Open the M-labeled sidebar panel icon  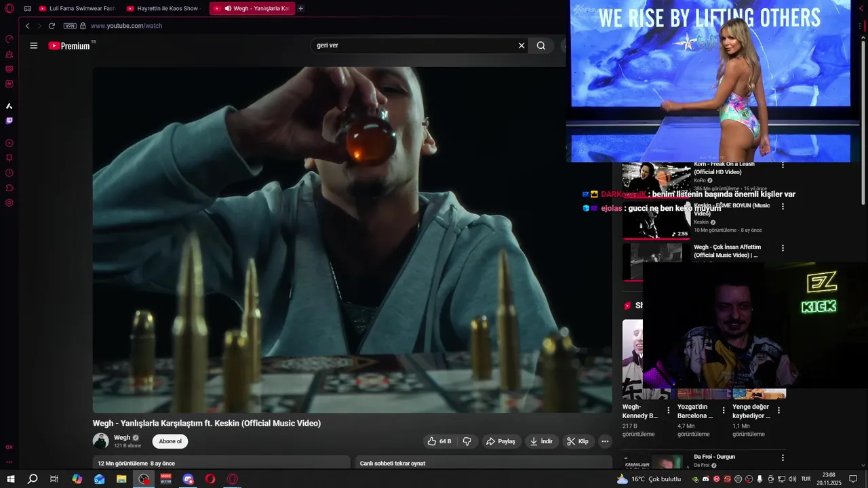pyautogui.click(x=9, y=84)
